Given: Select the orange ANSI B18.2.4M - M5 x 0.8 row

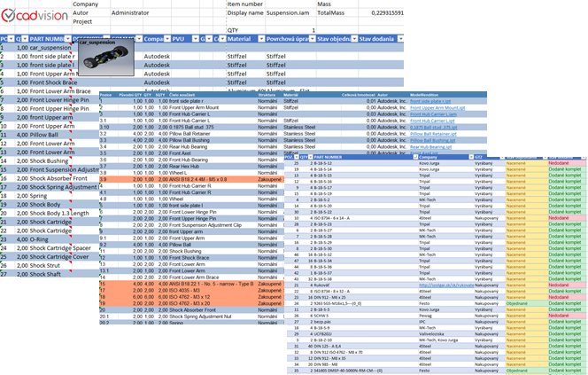Looking at the screenshot, I should 191,179.
